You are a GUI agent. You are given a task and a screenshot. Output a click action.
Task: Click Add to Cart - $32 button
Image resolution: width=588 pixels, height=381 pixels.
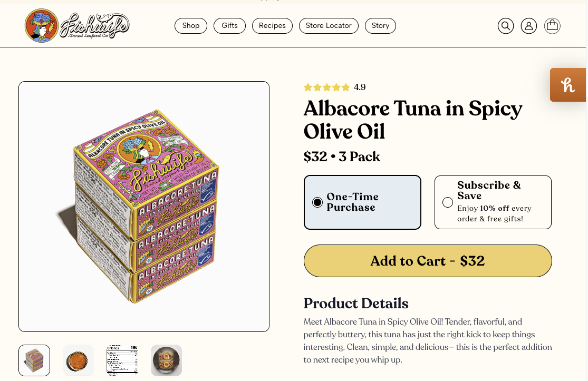428,261
